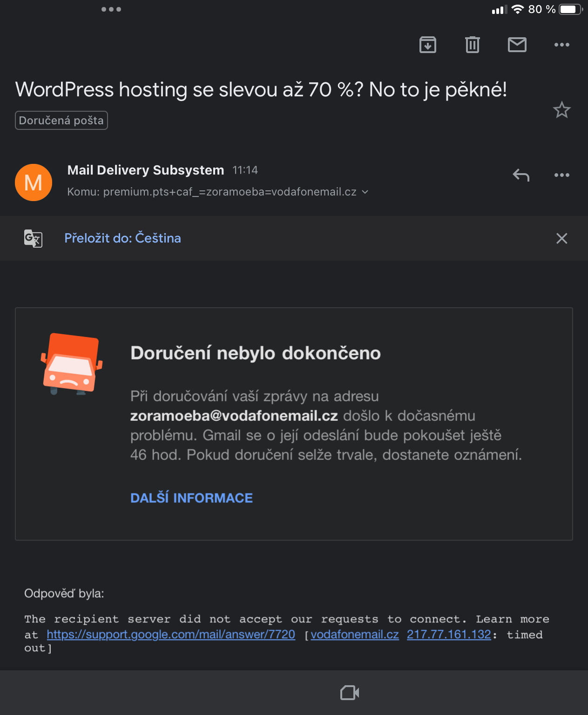The image size is (588, 715).
Task: Reply with the arrow icon
Action: click(x=521, y=175)
